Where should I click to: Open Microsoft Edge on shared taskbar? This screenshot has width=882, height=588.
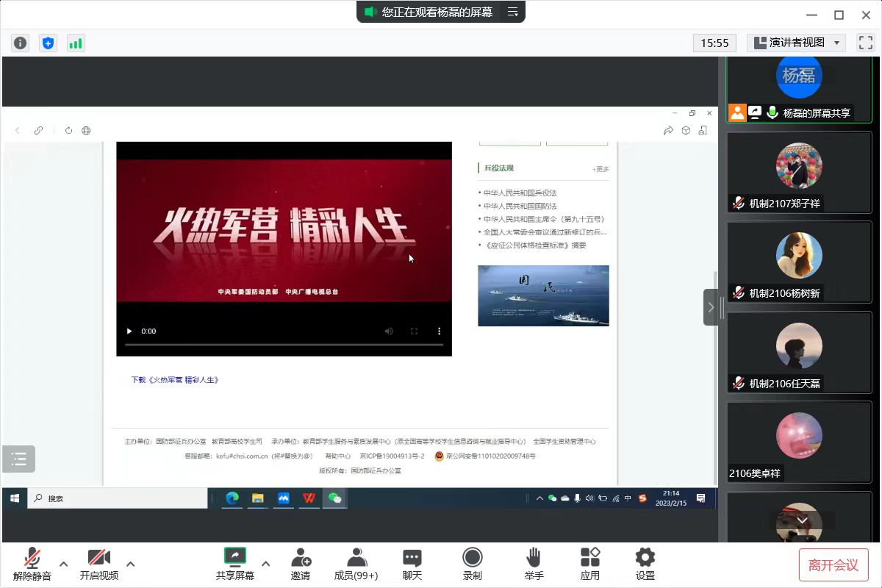click(232, 498)
